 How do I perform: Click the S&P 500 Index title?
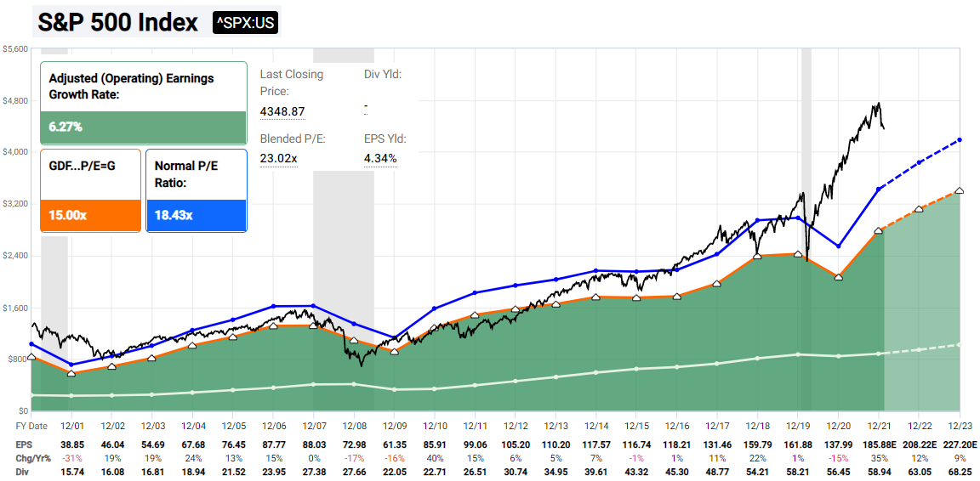pyautogui.click(x=117, y=22)
